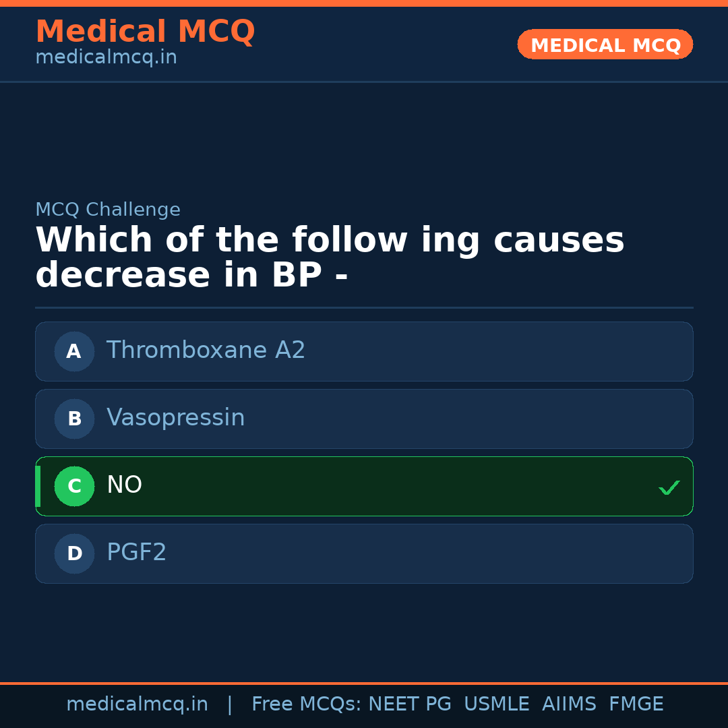Screen dimensions: 728x728
Task: Click the green C badge icon
Action: 74,486
